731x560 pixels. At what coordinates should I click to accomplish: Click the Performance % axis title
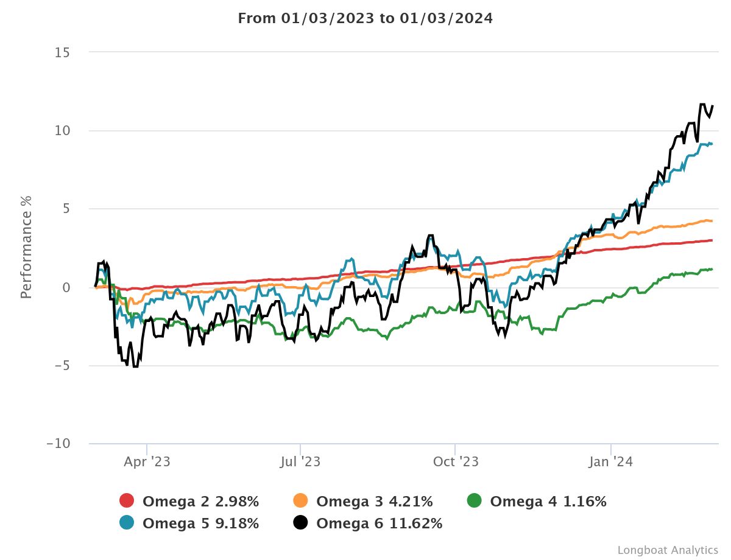click(26, 248)
